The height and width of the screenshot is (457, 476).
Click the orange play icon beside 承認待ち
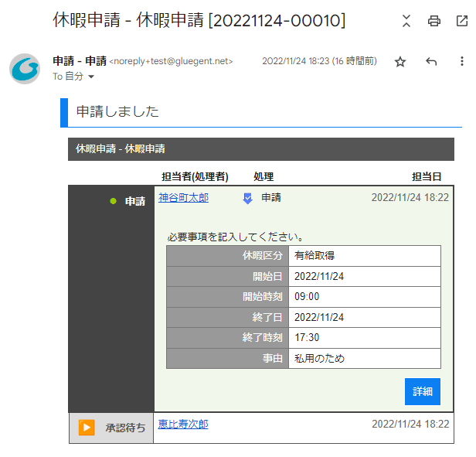[87, 428]
